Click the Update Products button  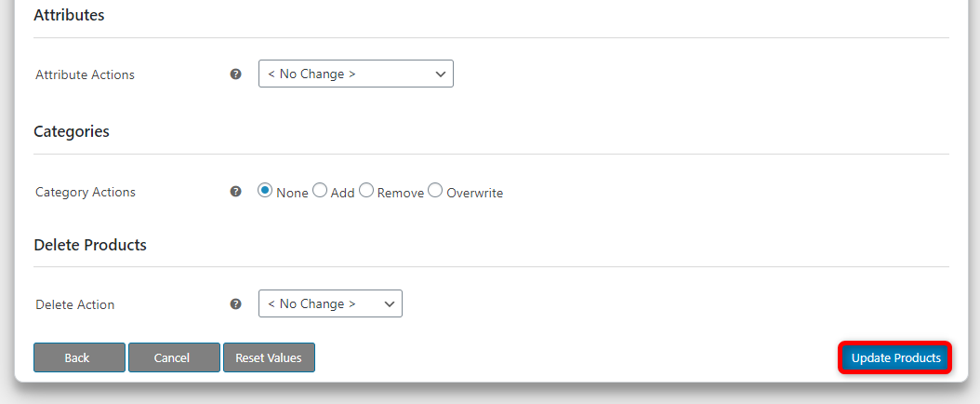pos(895,357)
